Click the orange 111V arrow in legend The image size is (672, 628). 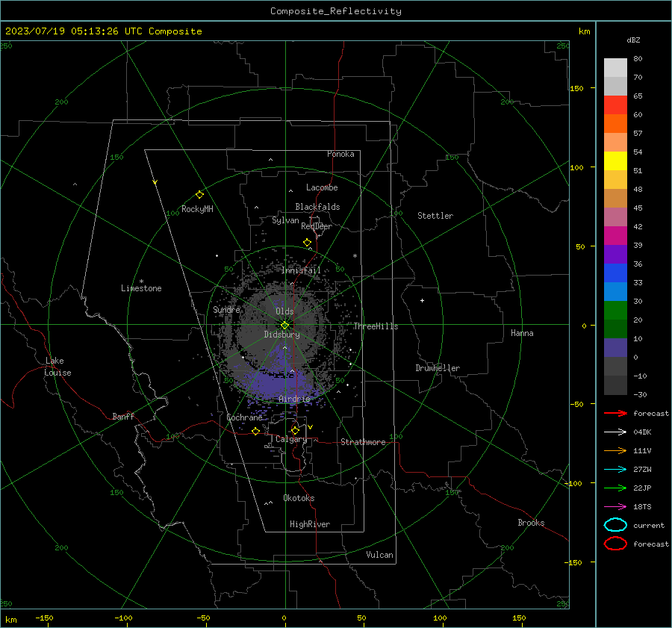pos(615,450)
